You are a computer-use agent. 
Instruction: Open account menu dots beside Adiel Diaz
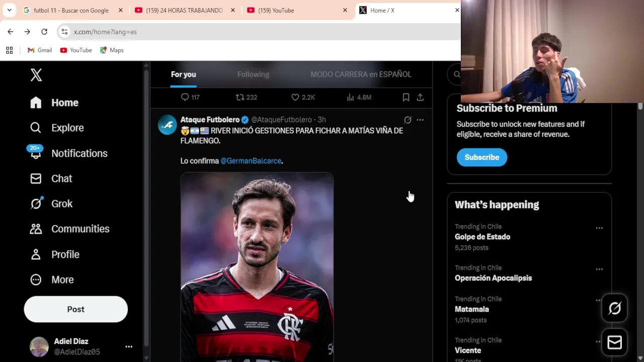(x=129, y=346)
